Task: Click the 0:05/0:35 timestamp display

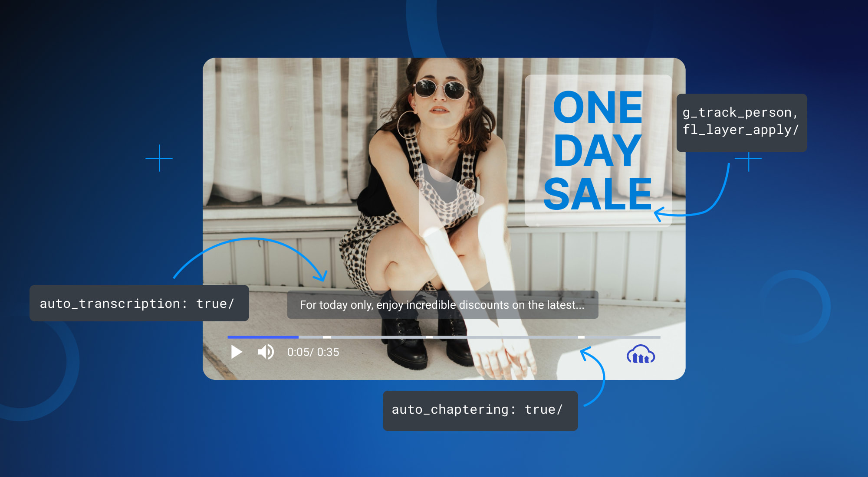Action: click(312, 352)
